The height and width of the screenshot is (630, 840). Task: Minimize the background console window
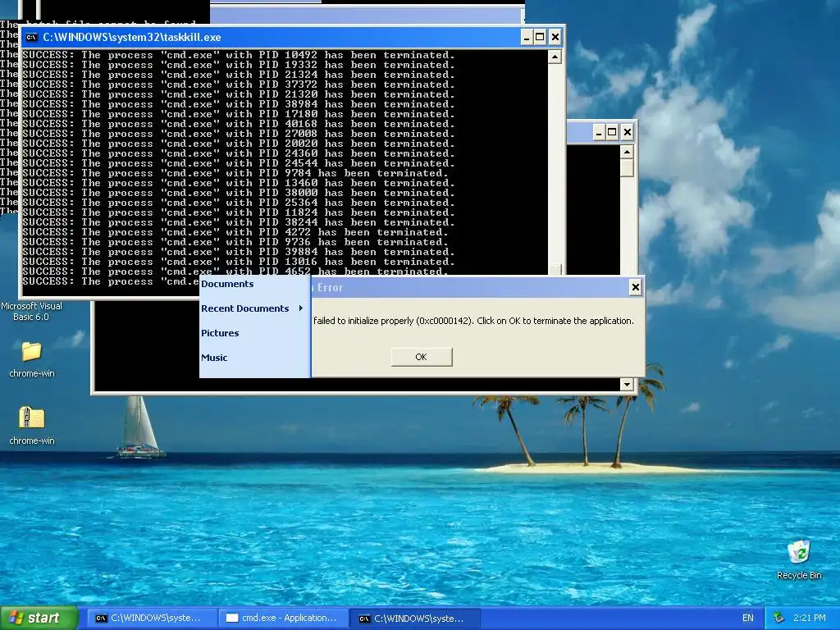[x=599, y=132]
